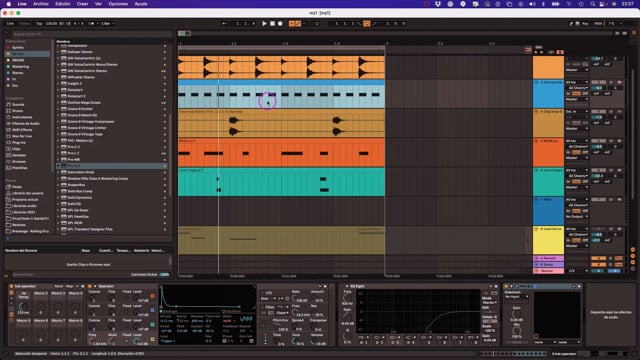Viewport: 640px width, 360px height.
Task: Expand Ozone 9 Vintage Compressor row
Action: click(x=58, y=122)
